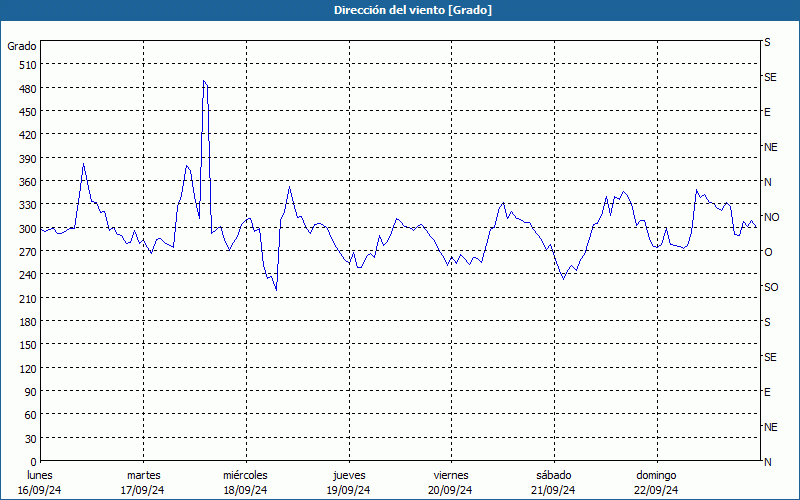Select the 30 y-axis tick label
The height and width of the screenshot is (500, 800).
click(31, 439)
